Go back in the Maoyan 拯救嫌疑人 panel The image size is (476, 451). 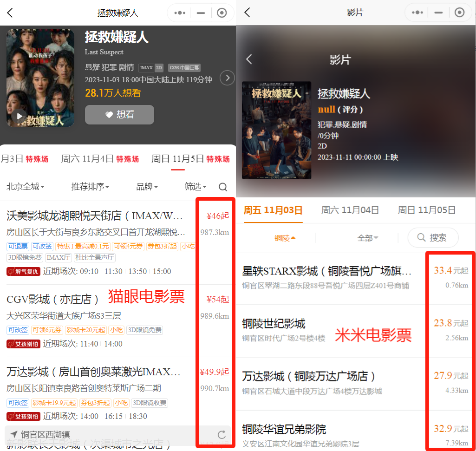pos(10,13)
